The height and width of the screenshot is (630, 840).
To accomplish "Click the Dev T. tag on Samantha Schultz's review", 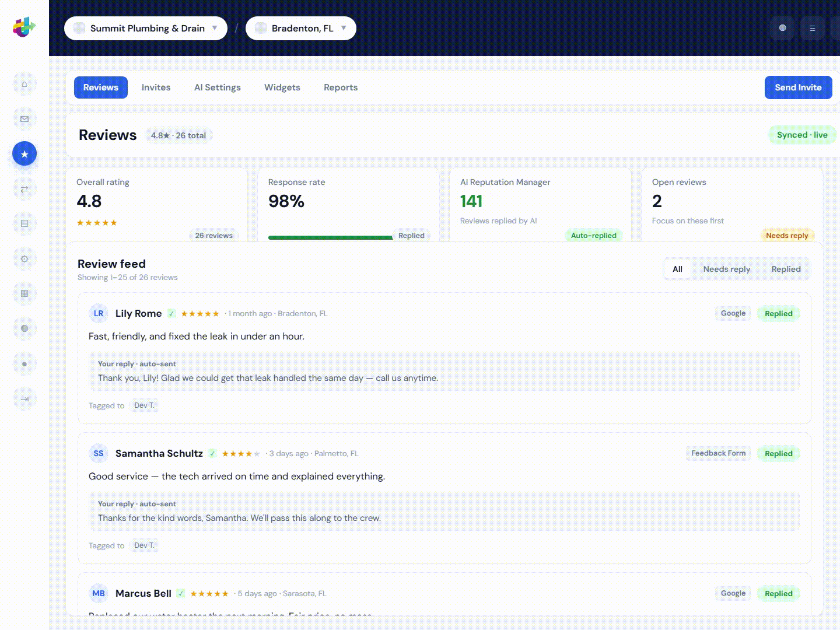I will (x=144, y=545).
